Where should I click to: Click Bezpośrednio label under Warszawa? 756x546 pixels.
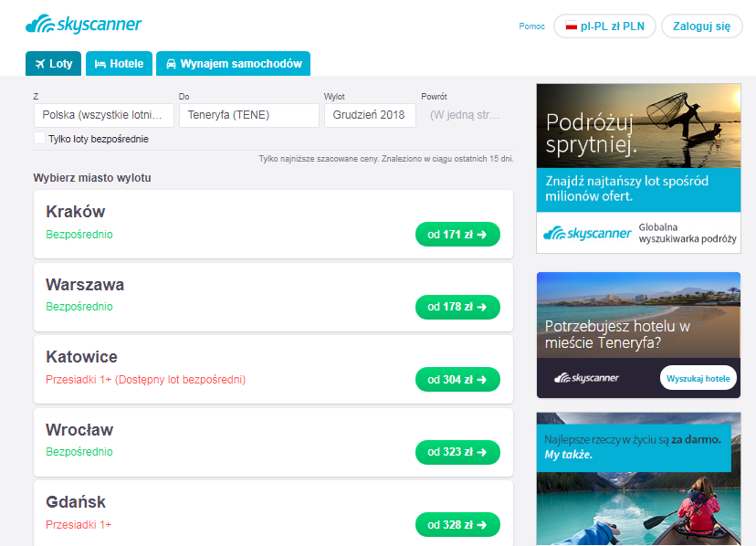point(79,307)
